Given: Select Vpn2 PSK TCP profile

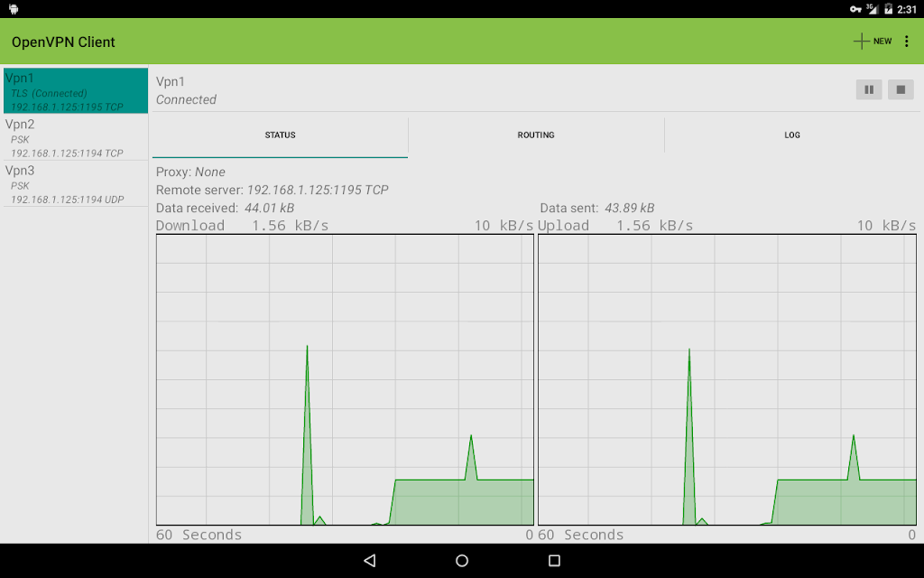Looking at the screenshot, I should click(76, 137).
